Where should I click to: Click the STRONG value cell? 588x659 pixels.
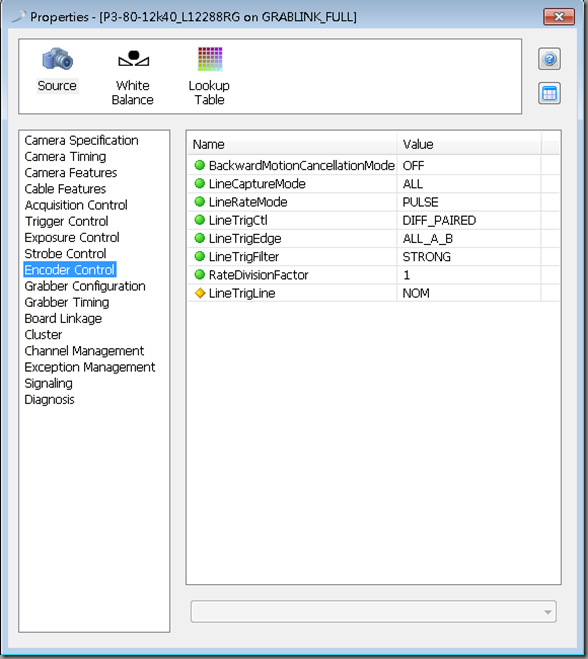(469, 256)
